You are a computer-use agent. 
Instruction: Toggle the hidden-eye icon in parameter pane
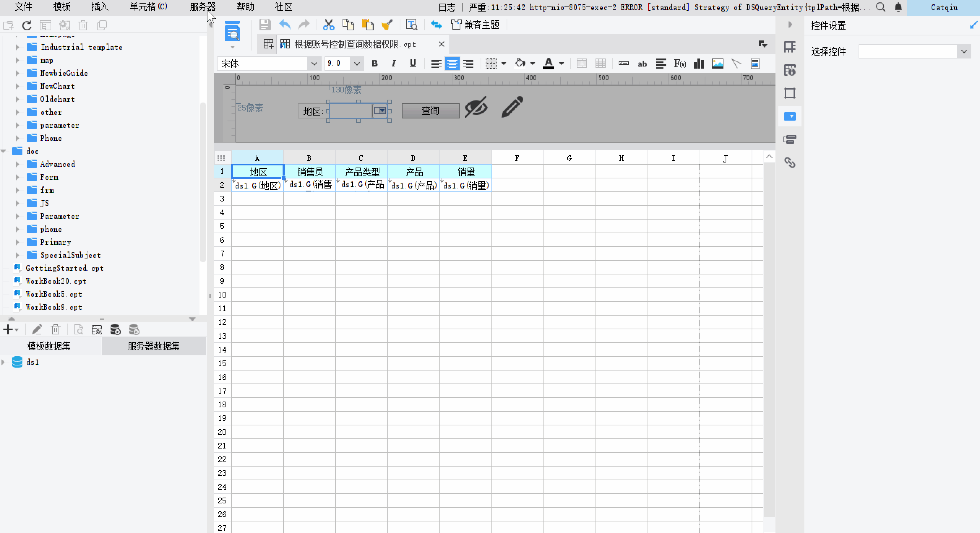click(x=476, y=107)
